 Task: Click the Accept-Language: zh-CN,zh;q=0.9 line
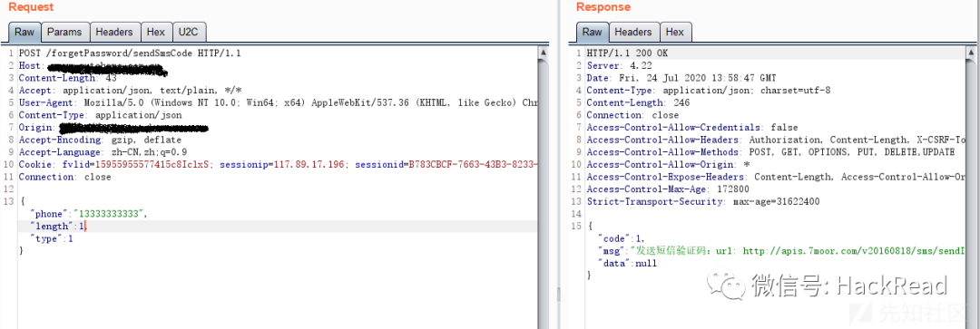point(103,152)
